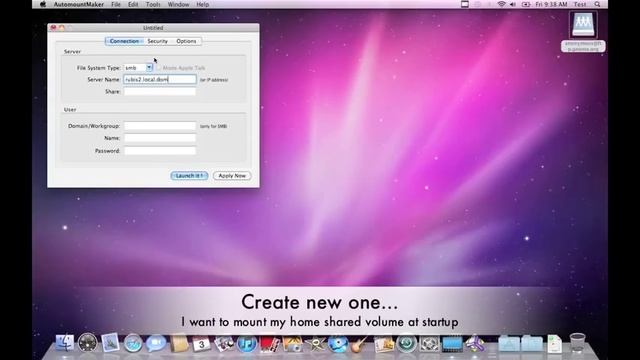Click the display icon in the menu bar
The width and height of the screenshot is (640, 360).
465,4
